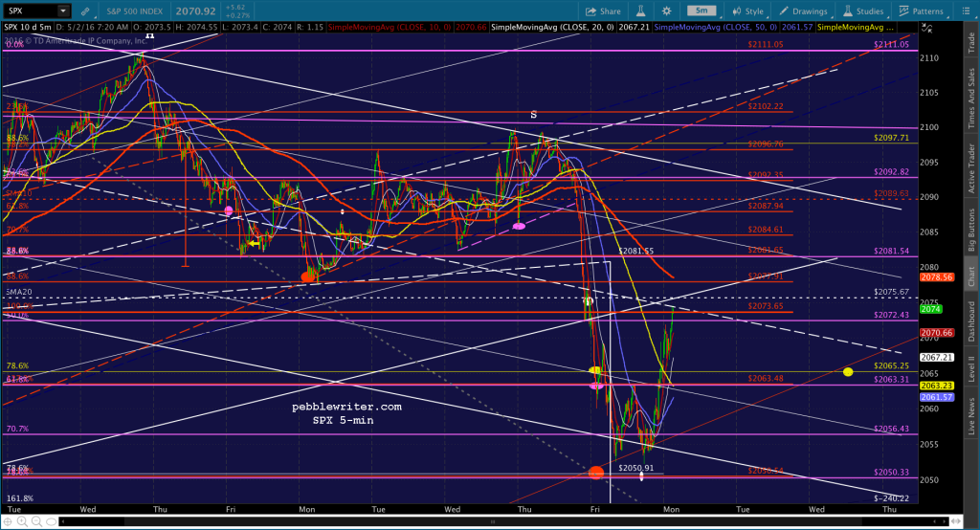
Task: Click the $2050.33 level label
Action: pyautogui.click(x=891, y=472)
